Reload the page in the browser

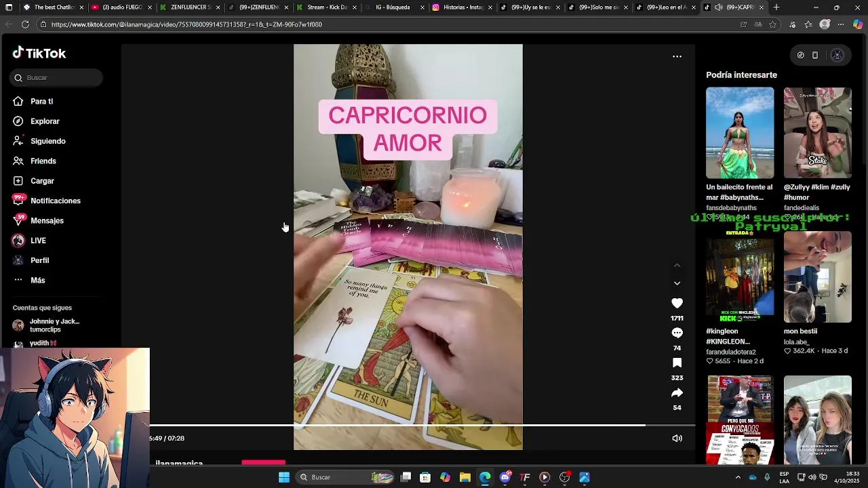[25, 24]
